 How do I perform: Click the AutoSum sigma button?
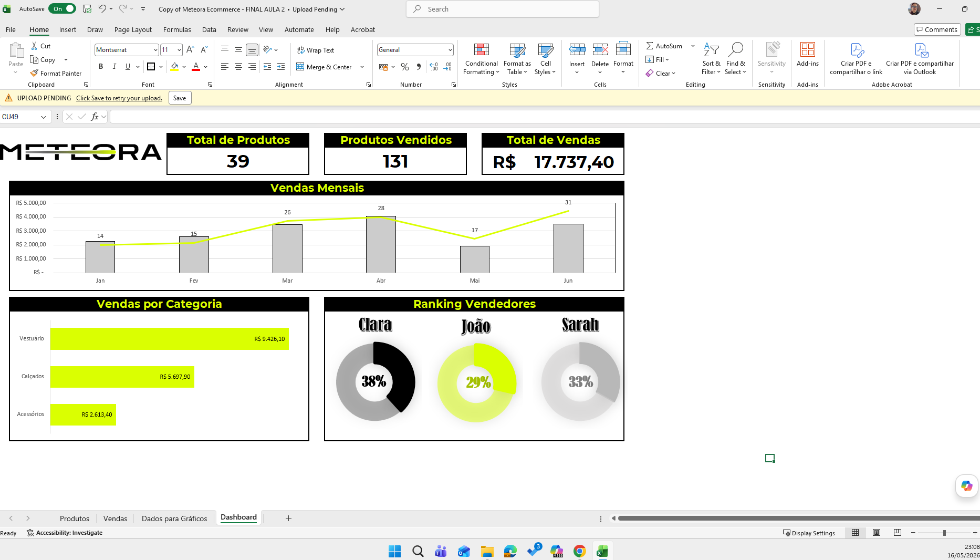click(664, 46)
